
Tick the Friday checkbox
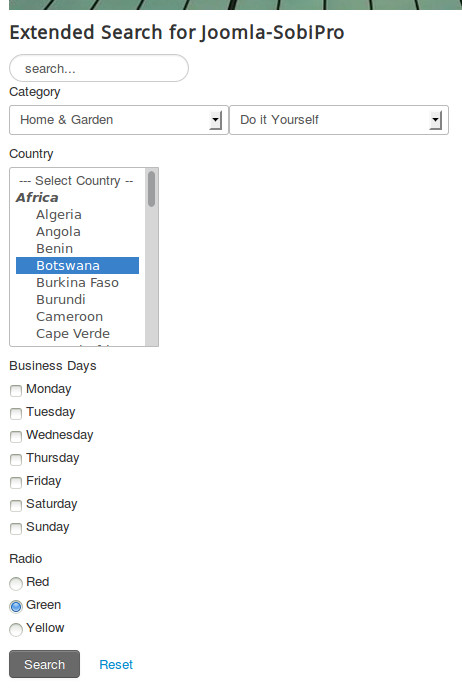16,482
